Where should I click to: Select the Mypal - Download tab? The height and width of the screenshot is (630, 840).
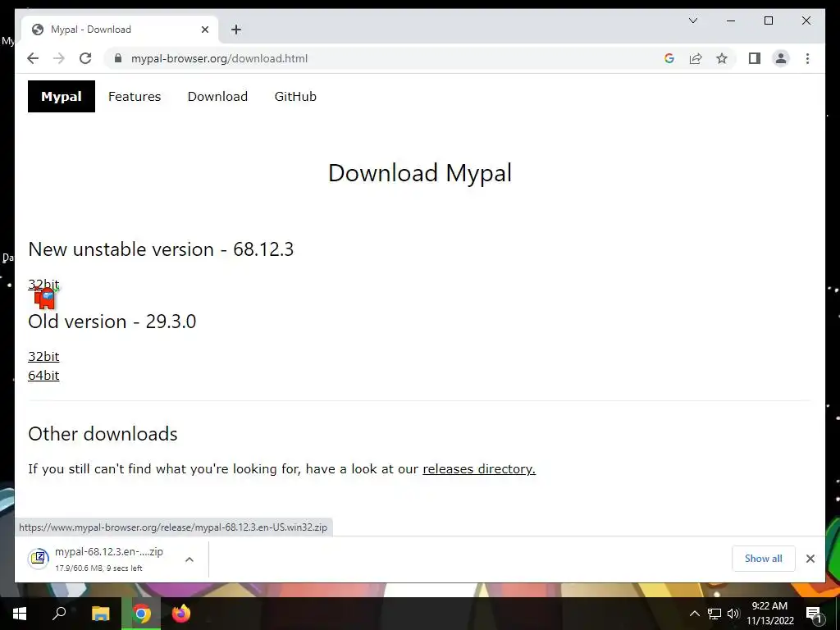119,30
